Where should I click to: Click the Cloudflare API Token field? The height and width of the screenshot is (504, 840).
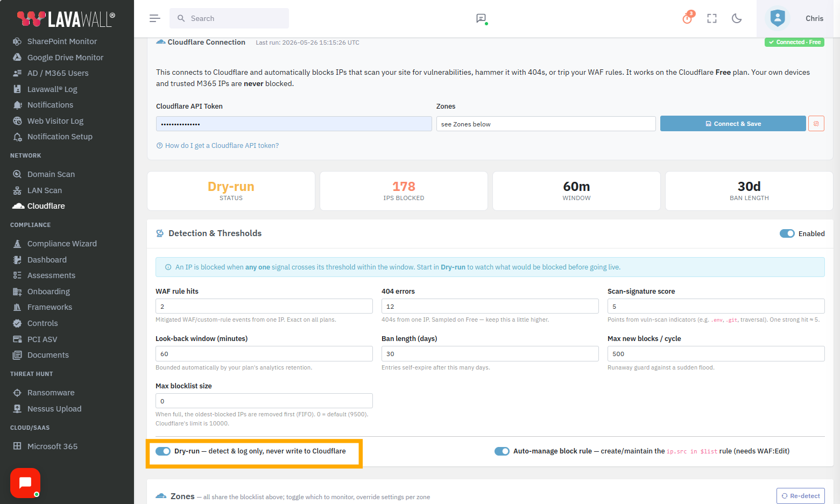click(x=294, y=124)
